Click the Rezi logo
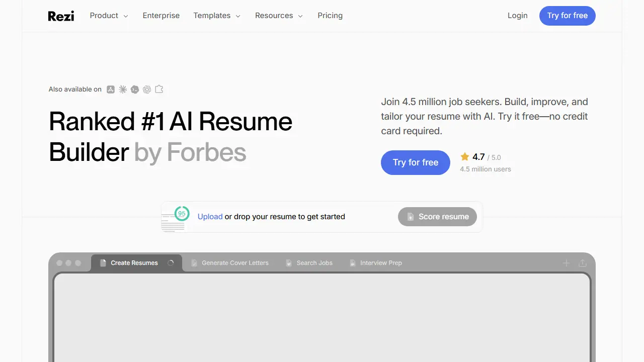The width and height of the screenshot is (644, 362). pos(61,16)
